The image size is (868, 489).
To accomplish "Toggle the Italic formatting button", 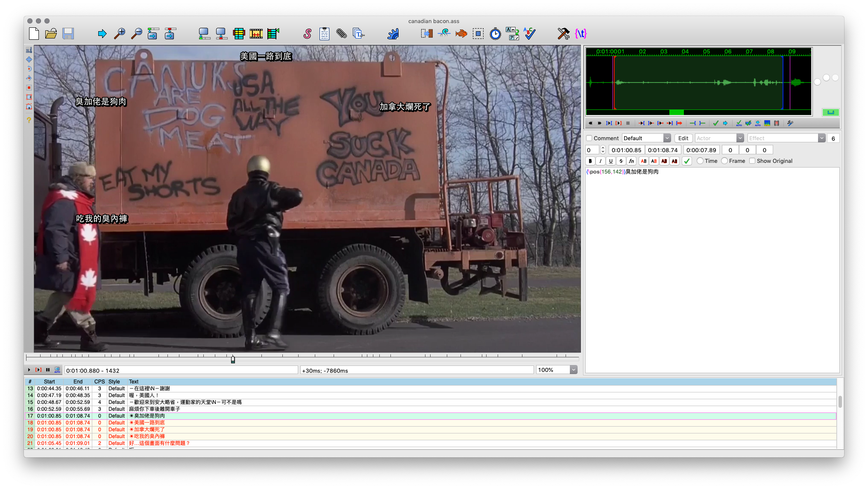I will pos(601,161).
